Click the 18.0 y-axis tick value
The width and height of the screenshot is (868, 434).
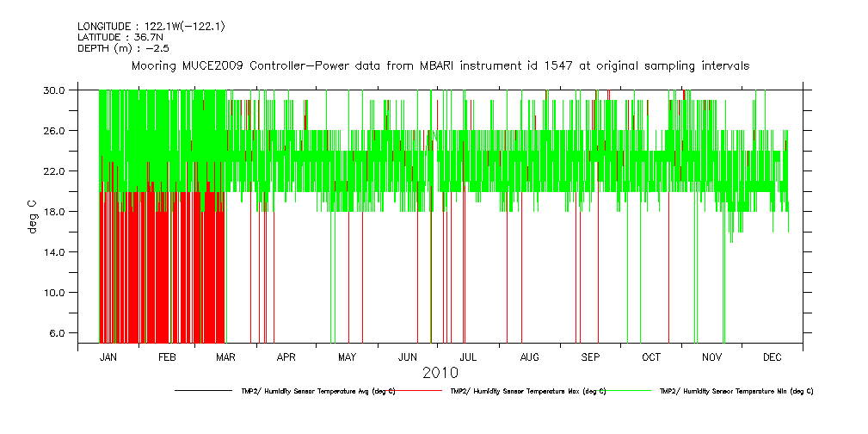pos(56,211)
